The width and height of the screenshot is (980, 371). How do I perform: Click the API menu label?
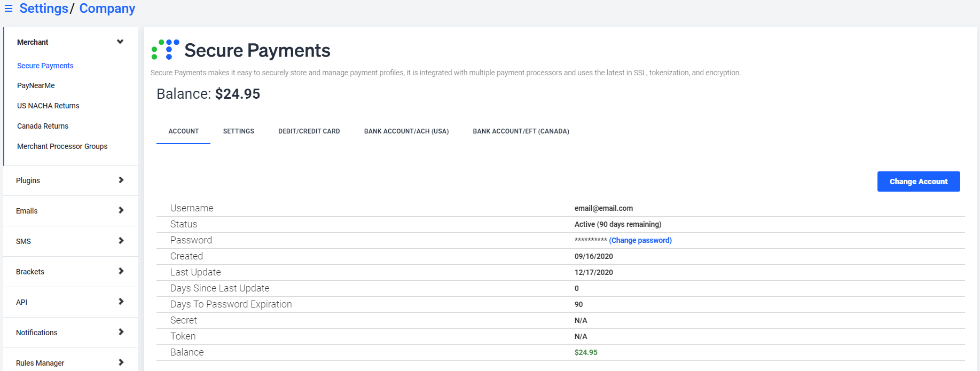coord(21,302)
